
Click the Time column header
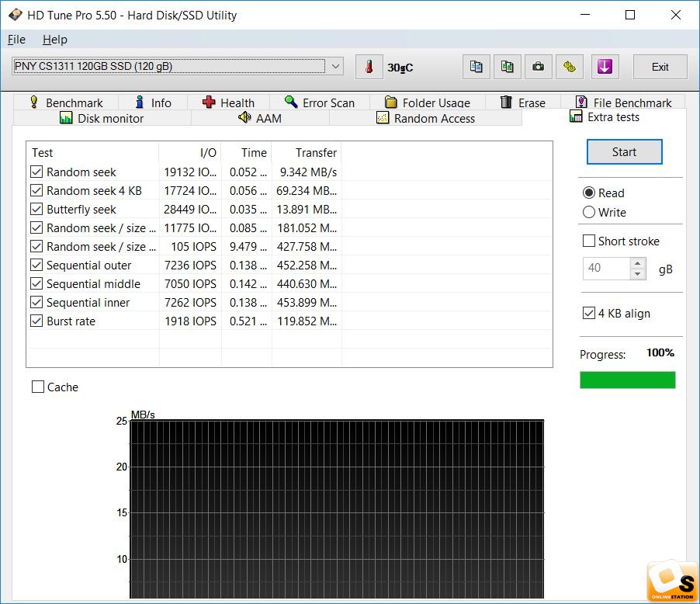coord(247,153)
